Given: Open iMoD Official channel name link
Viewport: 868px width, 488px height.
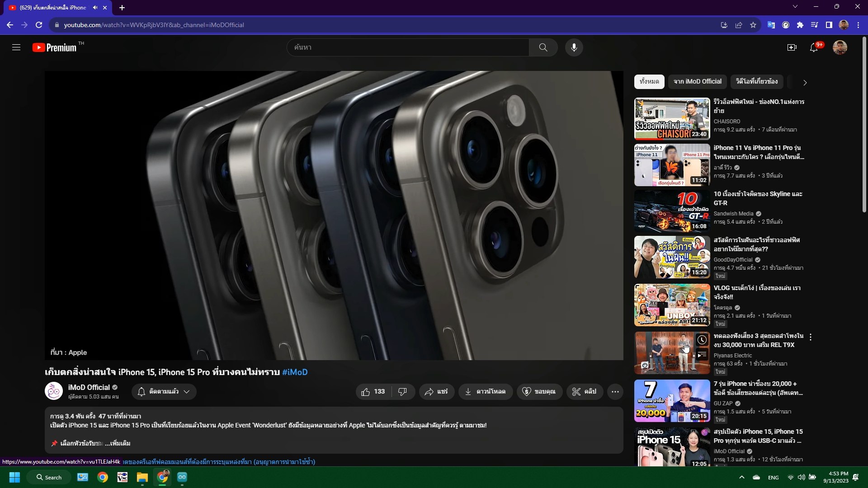Looking at the screenshot, I should [89, 387].
